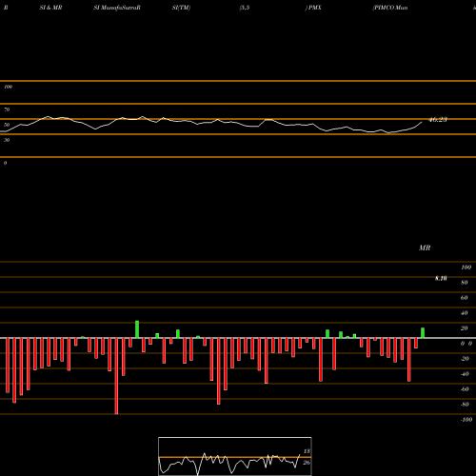Click the "18" value in the mini chart
The height and width of the screenshot is (476, 476).
pos(307,451)
